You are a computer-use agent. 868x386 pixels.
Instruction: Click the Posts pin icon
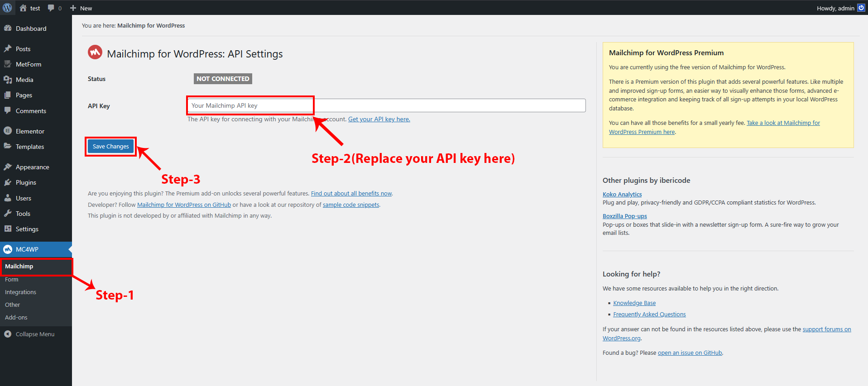(x=8, y=49)
